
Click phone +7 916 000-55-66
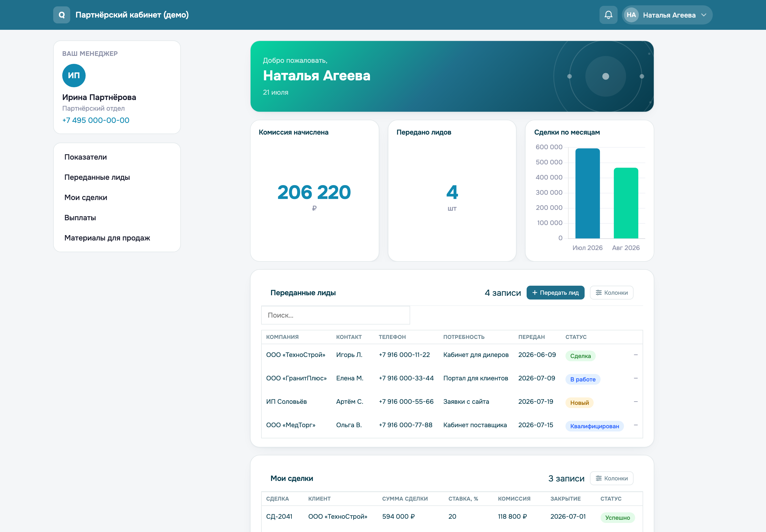tap(406, 402)
